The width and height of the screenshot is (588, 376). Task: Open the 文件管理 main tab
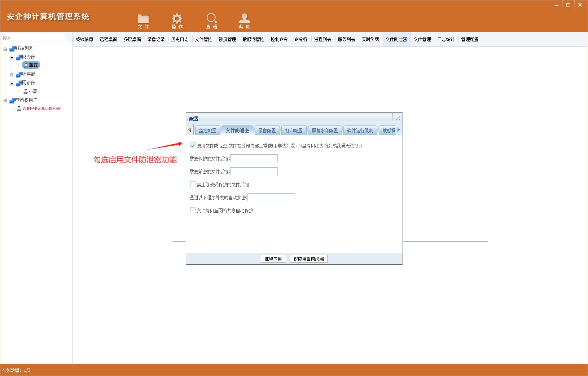pyautogui.click(x=422, y=39)
